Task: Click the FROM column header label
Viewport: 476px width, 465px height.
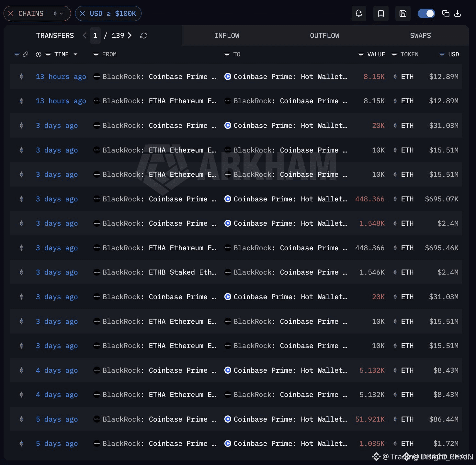Action: pyautogui.click(x=109, y=54)
